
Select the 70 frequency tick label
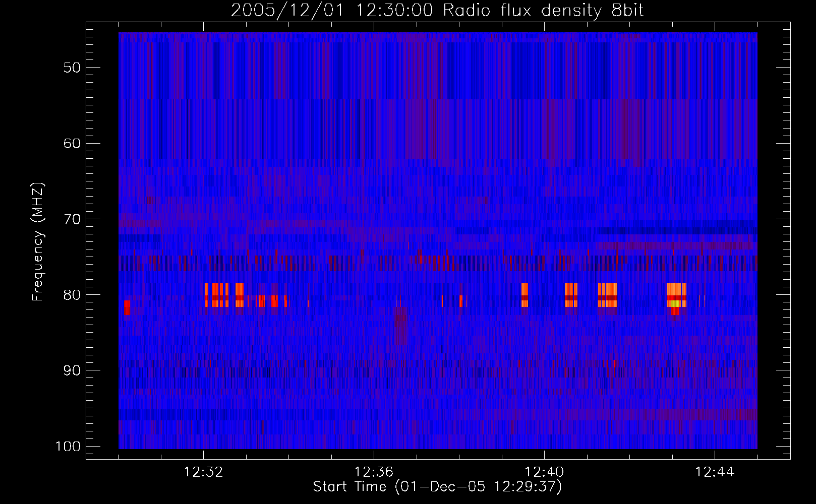72,219
